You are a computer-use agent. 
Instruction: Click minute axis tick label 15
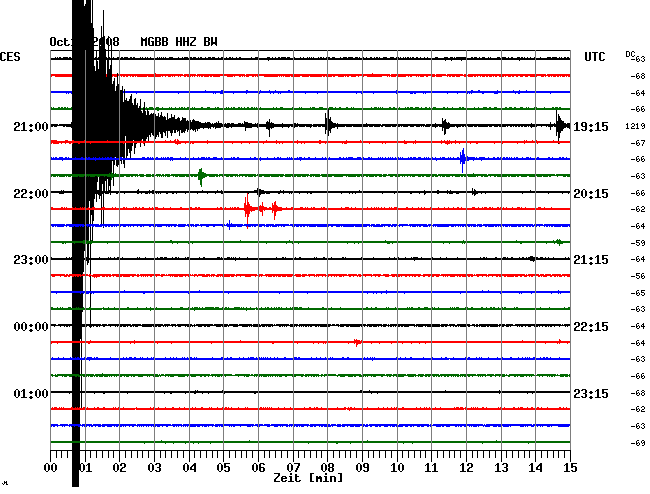570,468
